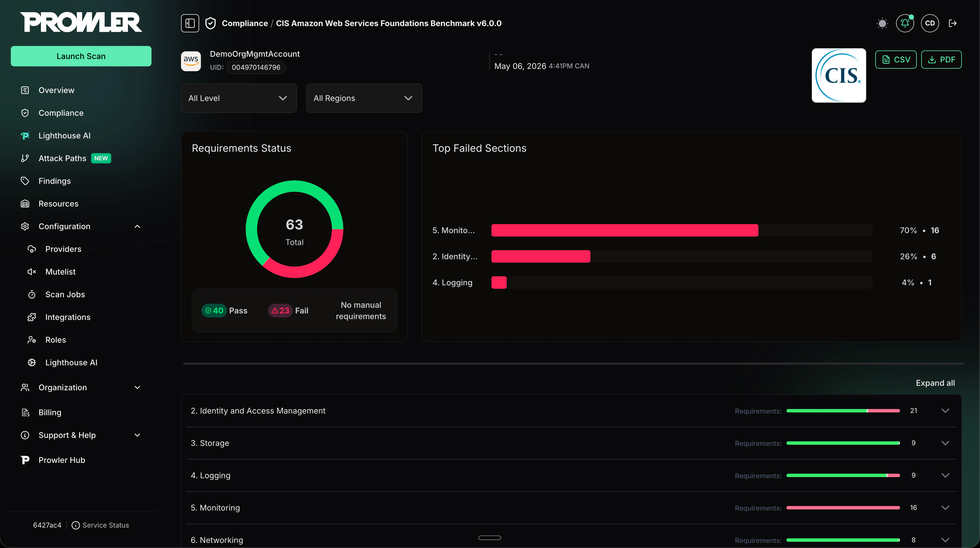
Task: Click the PROWLER logo
Action: click(x=81, y=22)
